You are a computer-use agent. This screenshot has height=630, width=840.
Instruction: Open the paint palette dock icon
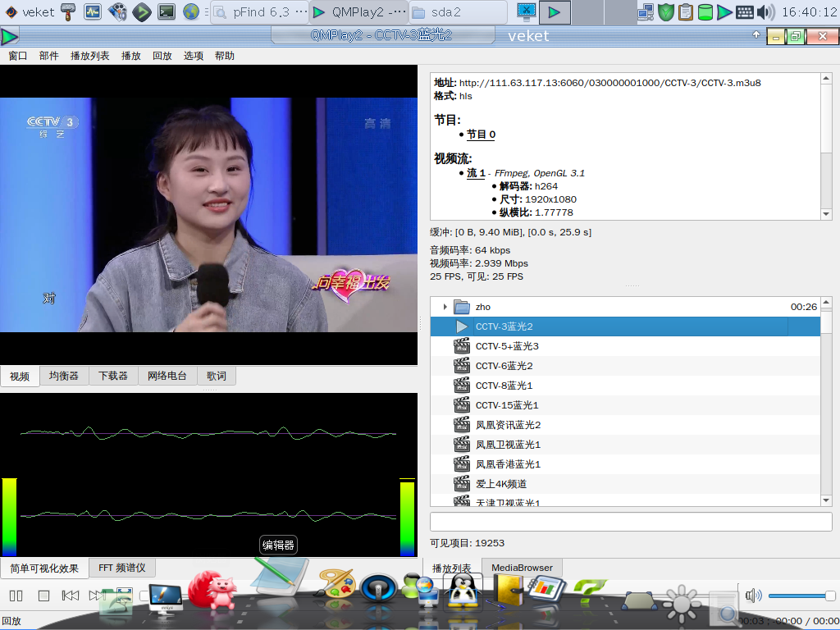(336, 583)
